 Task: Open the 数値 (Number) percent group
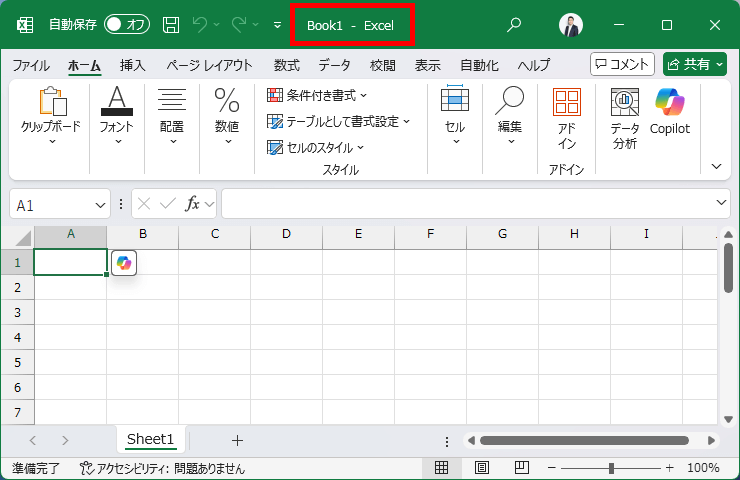pyautogui.click(x=227, y=116)
